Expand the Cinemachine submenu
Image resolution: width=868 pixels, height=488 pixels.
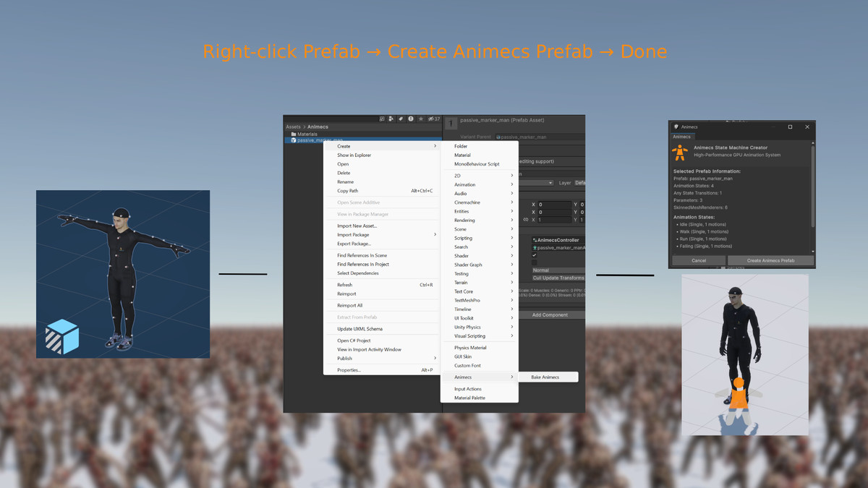tap(480, 202)
